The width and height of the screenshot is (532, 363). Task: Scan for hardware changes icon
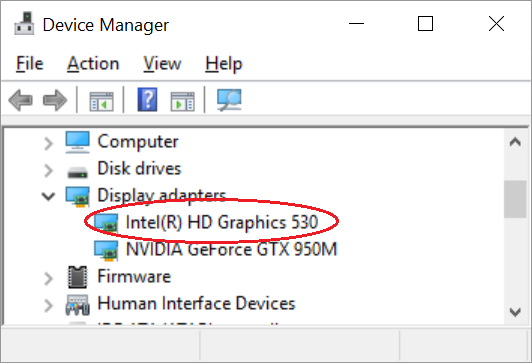tap(229, 100)
